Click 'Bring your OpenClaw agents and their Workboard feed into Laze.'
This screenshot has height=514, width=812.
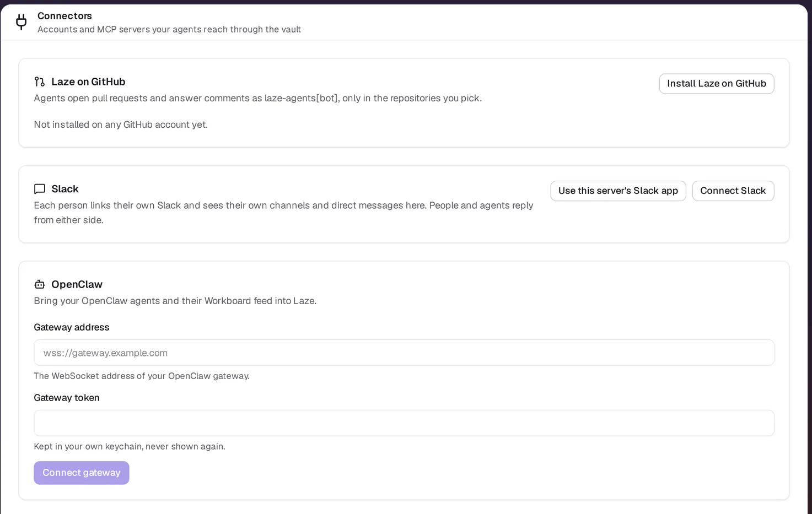click(175, 301)
